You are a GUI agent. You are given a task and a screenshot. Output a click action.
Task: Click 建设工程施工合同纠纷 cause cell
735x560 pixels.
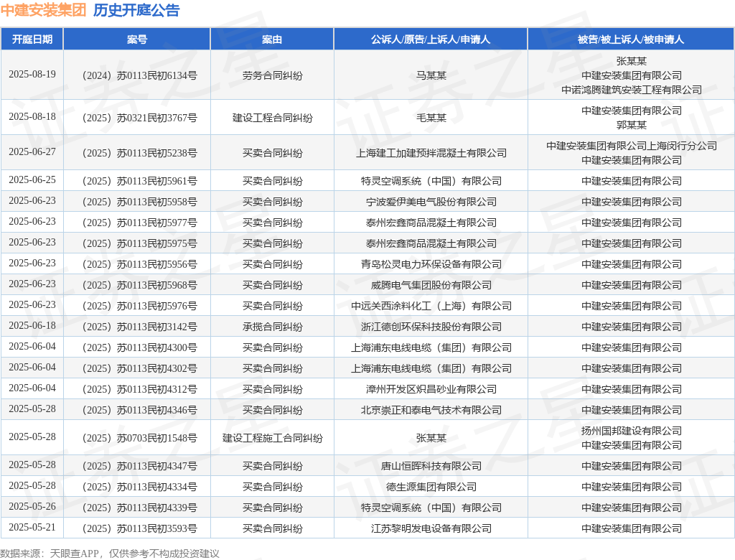(x=272, y=438)
